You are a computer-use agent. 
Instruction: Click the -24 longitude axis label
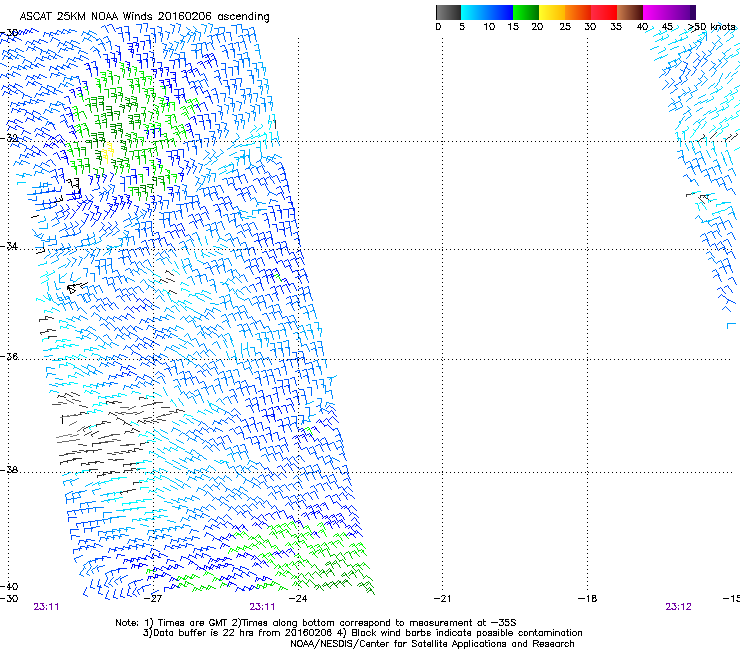[298, 599]
